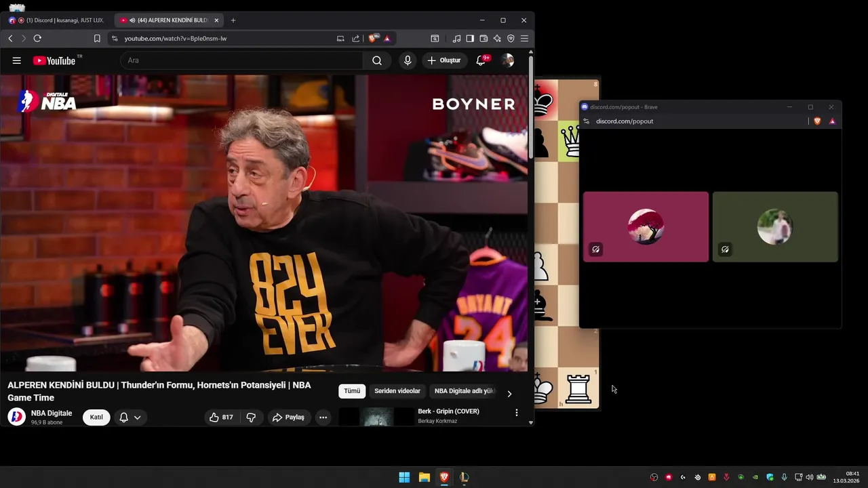Click Brave Shields icon in Discord popout
The image size is (868, 488).
tap(817, 121)
